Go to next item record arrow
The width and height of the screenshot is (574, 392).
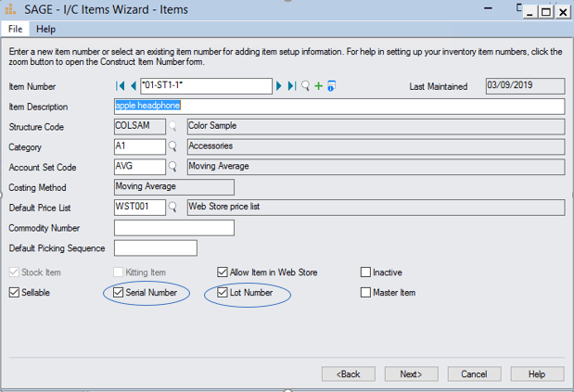coord(279,86)
